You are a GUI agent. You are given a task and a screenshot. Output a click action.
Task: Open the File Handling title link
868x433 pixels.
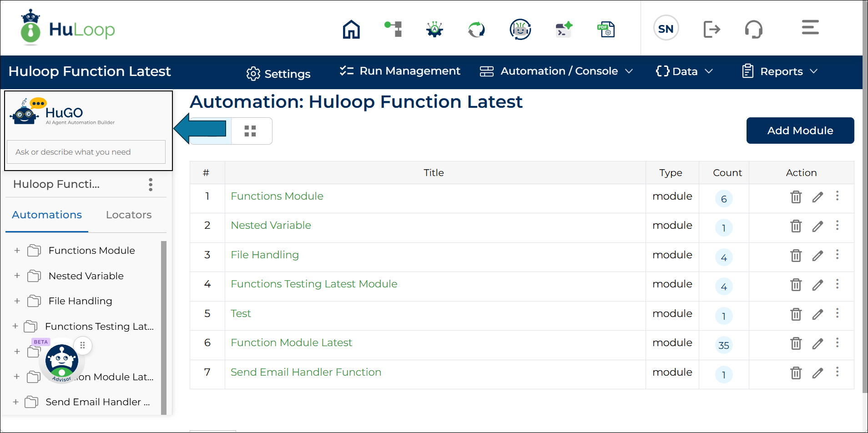[265, 255]
